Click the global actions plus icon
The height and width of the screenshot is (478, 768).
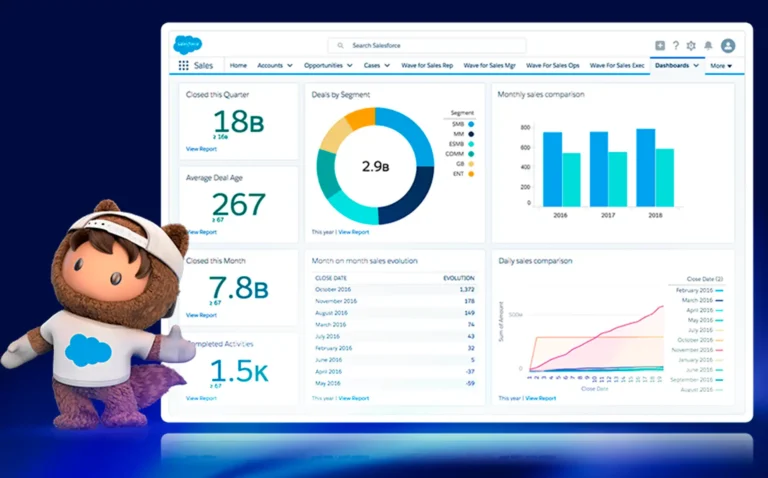pyautogui.click(x=660, y=46)
